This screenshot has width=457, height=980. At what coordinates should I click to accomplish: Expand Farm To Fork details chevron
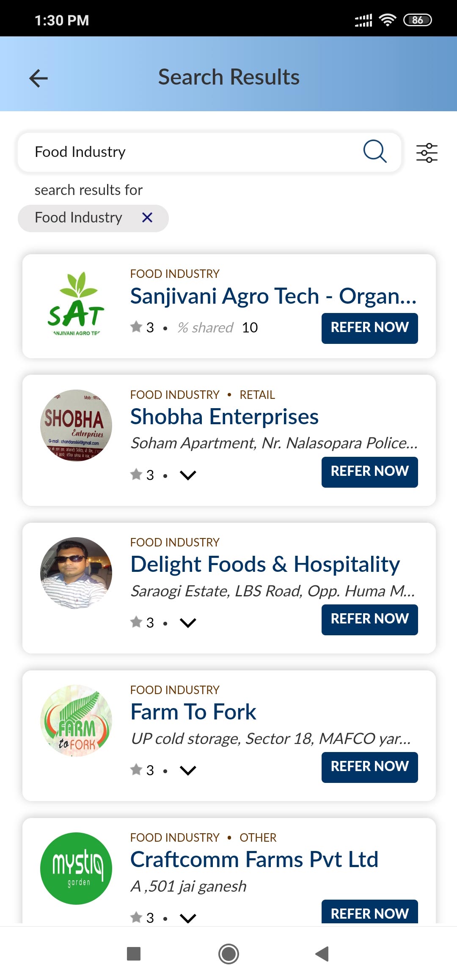click(188, 770)
